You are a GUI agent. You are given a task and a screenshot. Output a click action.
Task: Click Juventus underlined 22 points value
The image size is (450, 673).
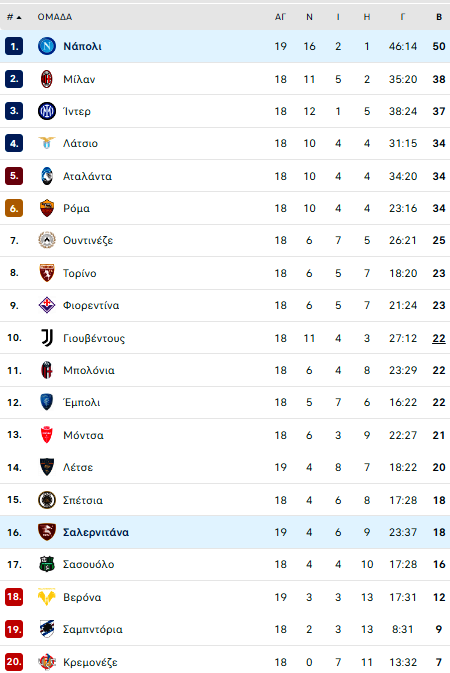(439, 338)
